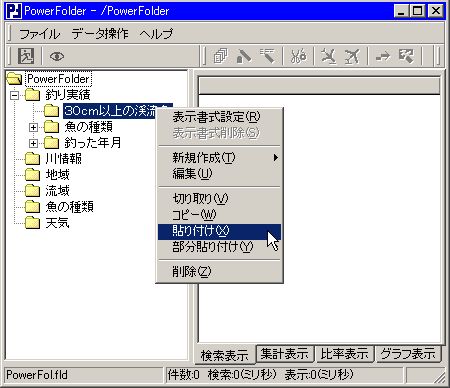Click the right-arrow move toolbar icon
Image resolution: width=450 pixels, height=388 pixels.
click(382, 56)
